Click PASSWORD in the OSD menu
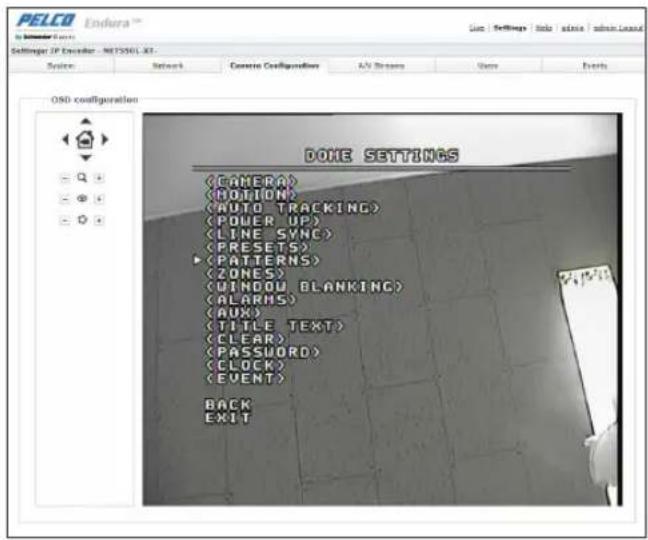648x540 pixels. [263, 352]
